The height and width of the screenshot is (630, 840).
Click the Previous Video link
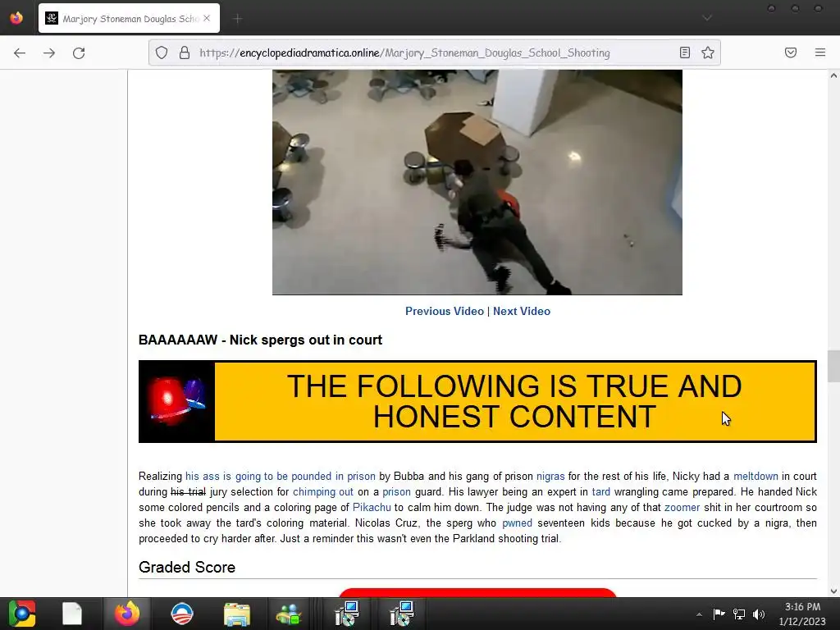[x=444, y=311]
